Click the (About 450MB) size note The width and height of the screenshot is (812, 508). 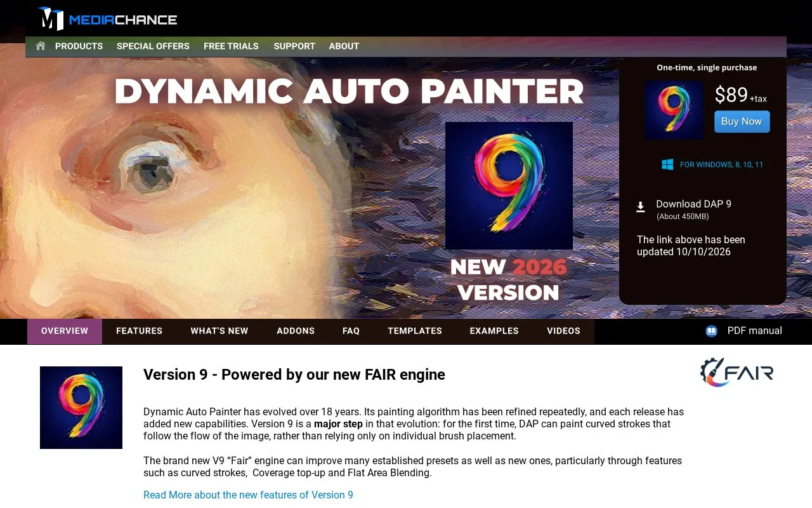683,217
